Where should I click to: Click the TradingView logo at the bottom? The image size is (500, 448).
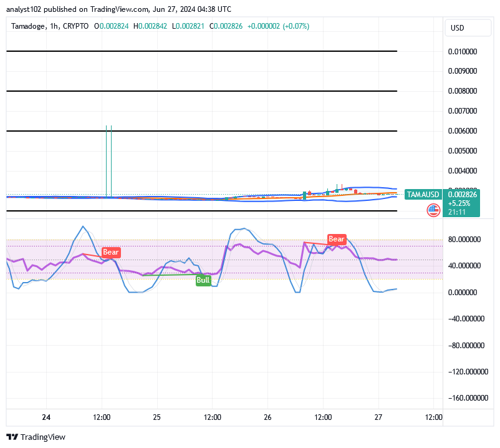pos(36,437)
